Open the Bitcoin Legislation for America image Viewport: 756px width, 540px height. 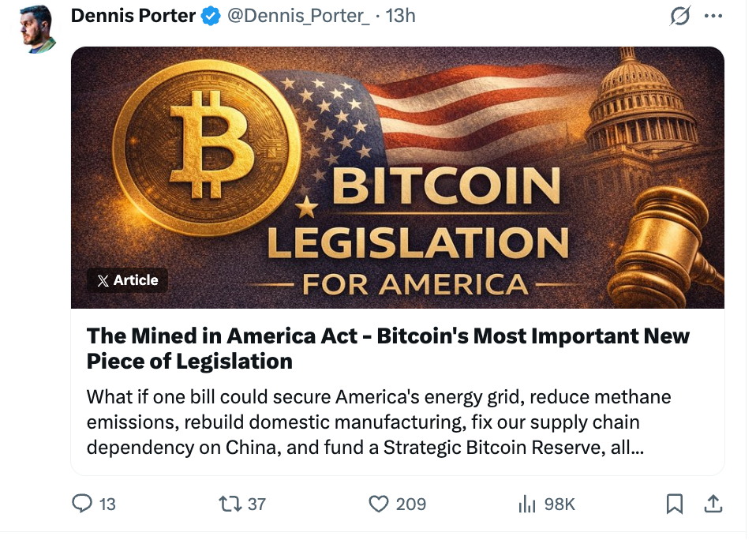pos(398,178)
